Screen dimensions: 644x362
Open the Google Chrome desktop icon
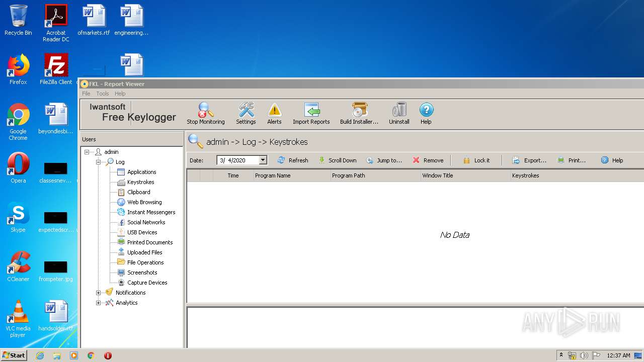[x=18, y=122]
